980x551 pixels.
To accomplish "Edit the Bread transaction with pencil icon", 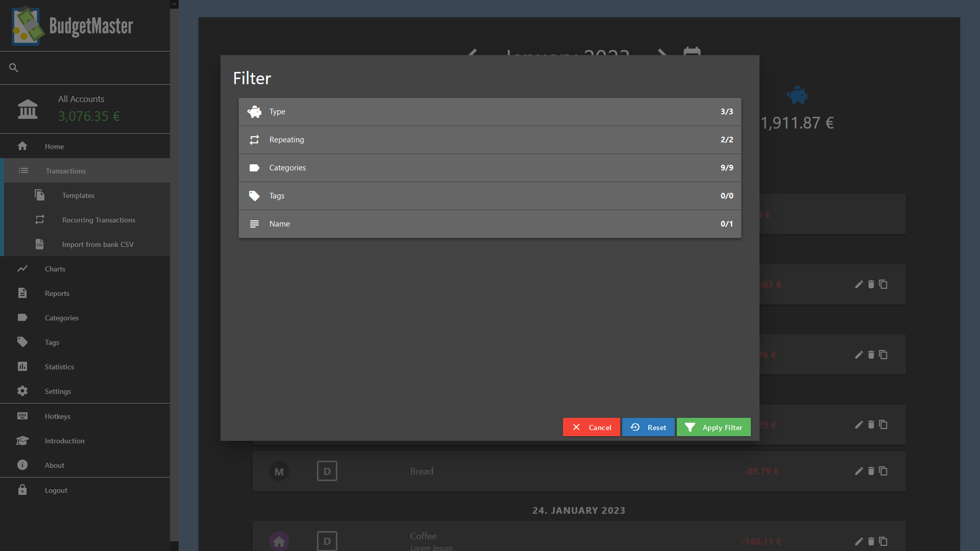I will (x=859, y=471).
